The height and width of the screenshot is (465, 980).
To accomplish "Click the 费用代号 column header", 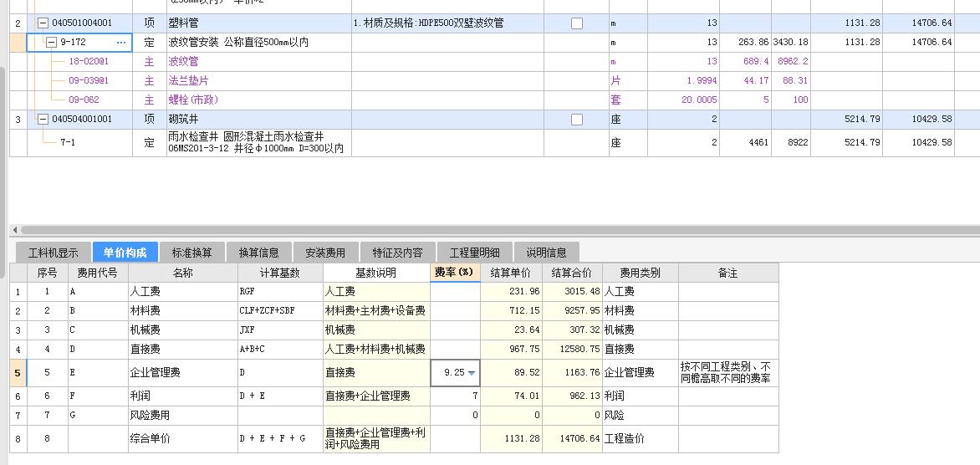I will (x=98, y=273).
